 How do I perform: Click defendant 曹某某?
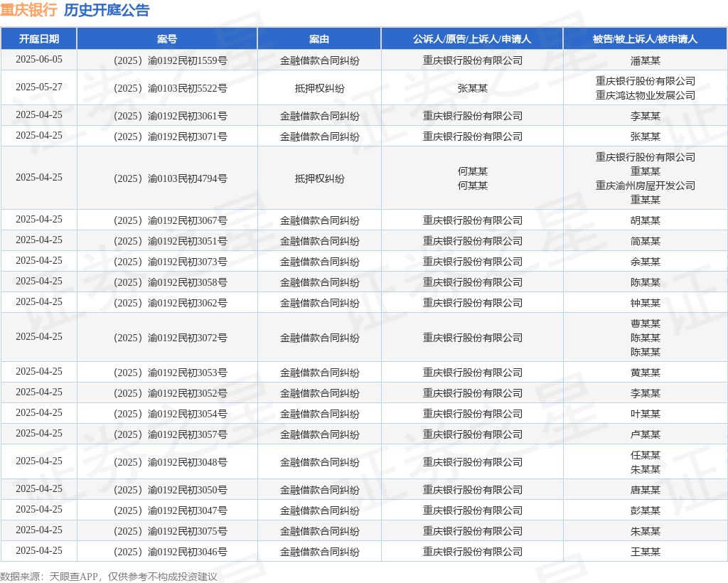646,323
